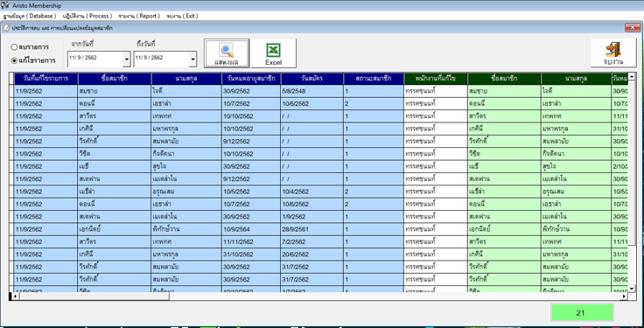The image size is (644, 328).
Task: Select the ลบรายการ radio button
Action: click(14, 47)
